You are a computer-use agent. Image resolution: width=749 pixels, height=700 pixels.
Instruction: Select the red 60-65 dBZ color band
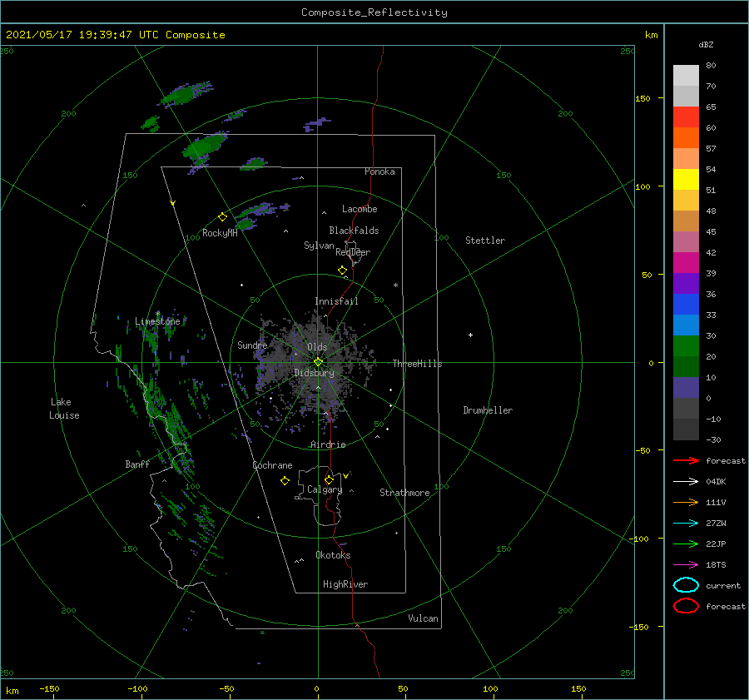[686, 117]
